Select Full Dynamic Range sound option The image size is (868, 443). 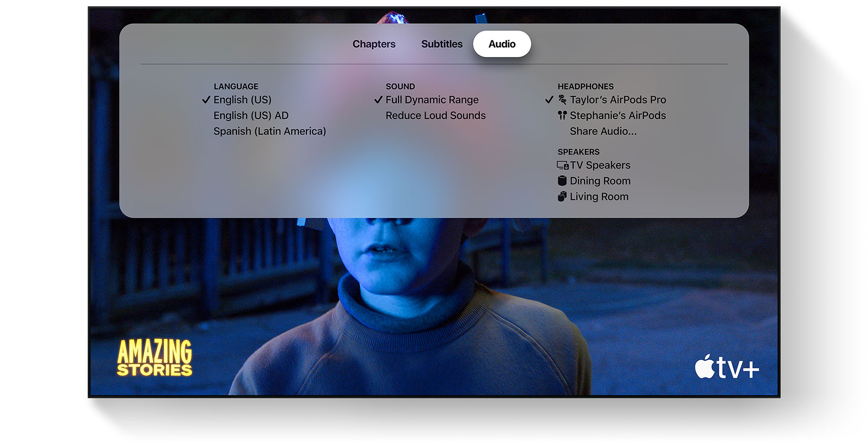(x=432, y=100)
